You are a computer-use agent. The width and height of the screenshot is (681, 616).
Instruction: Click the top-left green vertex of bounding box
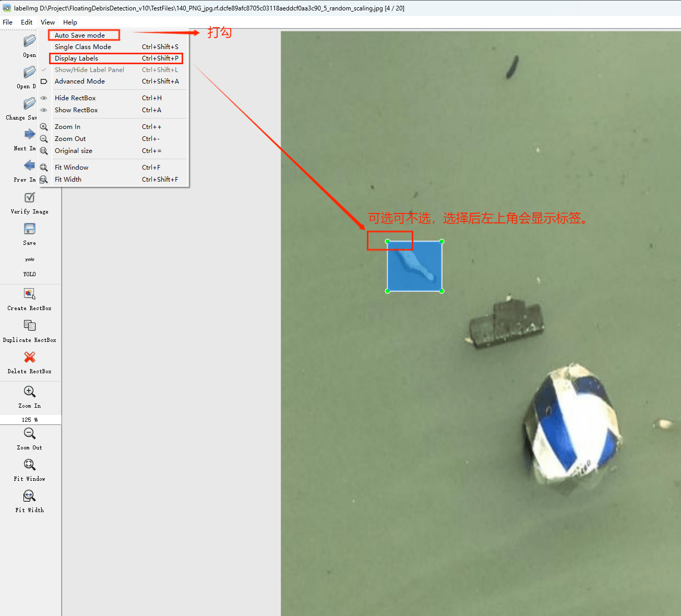[388, 242]
